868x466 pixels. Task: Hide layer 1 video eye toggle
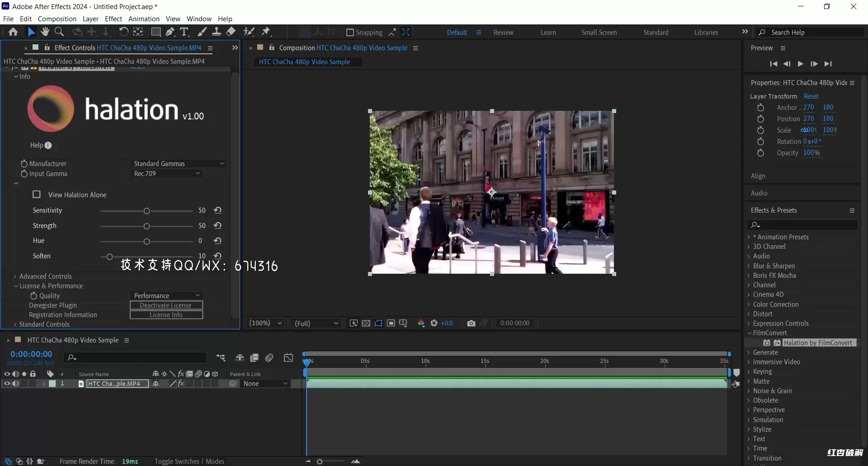[7, 384]
